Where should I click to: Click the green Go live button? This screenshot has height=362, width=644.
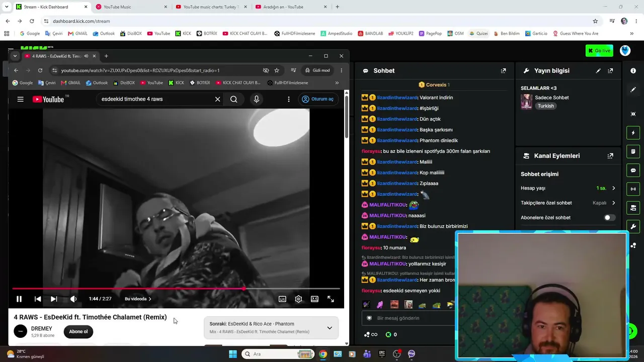coord(599,51)
